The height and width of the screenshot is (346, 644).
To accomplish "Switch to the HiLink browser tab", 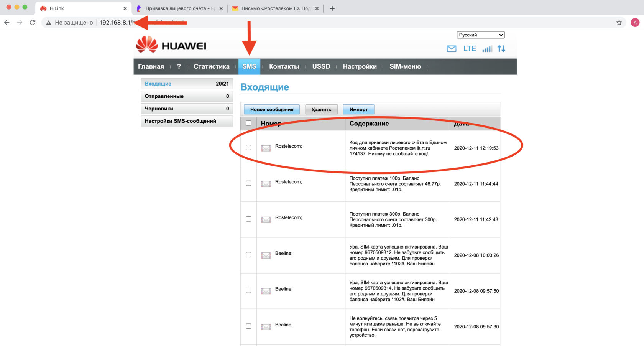I will [x=84, y=8].
